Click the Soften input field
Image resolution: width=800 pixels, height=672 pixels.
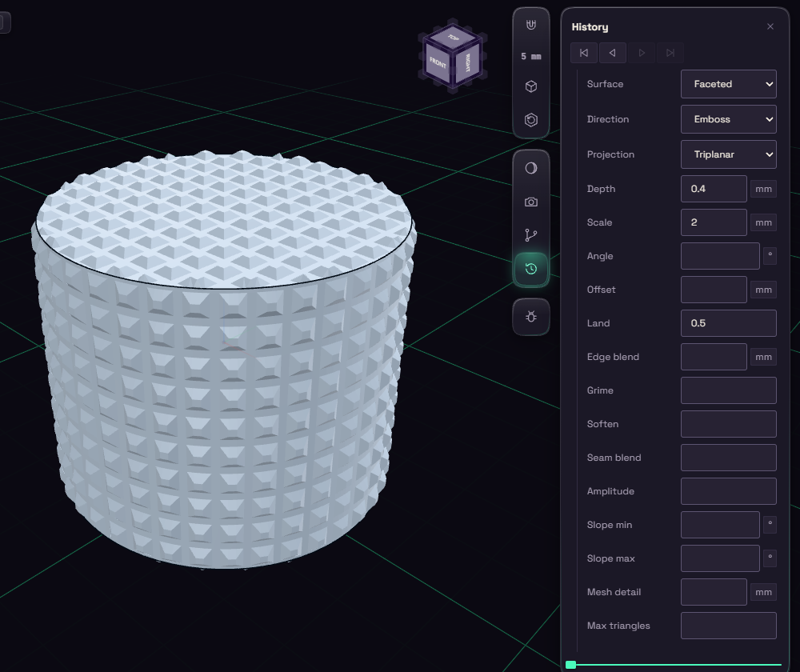729,425
